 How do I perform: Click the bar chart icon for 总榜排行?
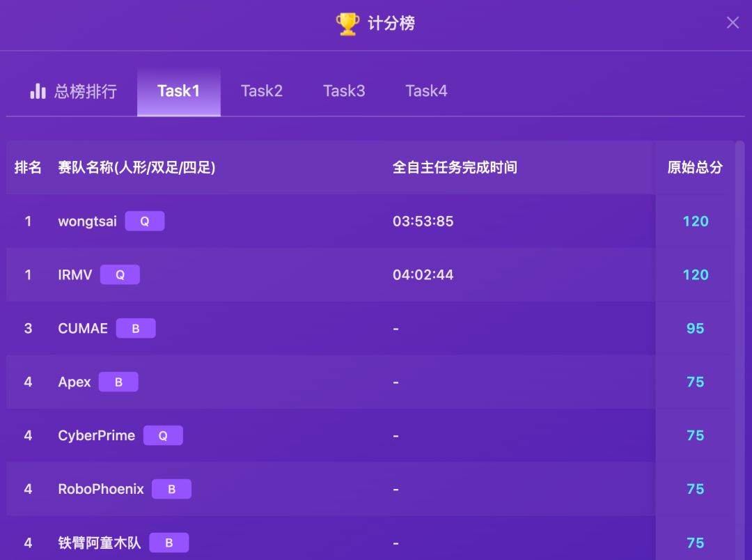tap(38, 91)
